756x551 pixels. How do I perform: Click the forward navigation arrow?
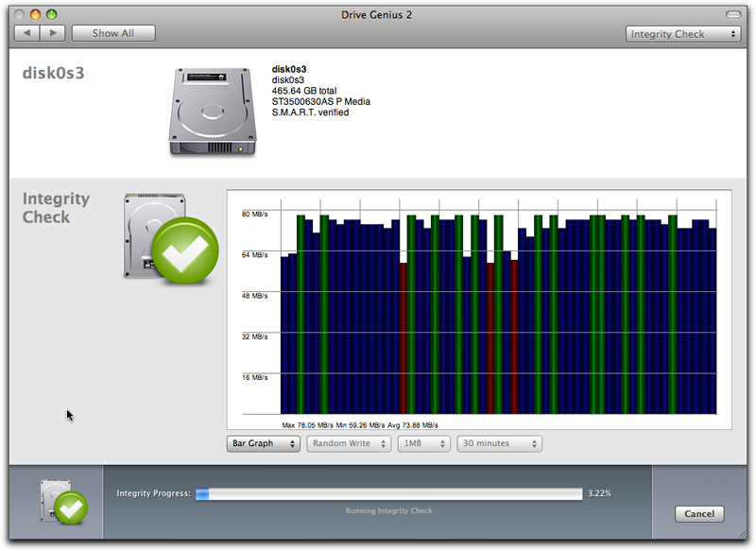point(53,33)
